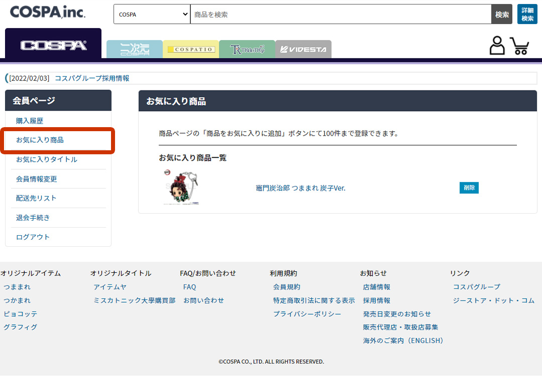Choose ログアウト from the sidebar
542x392 pixels.
33,237
